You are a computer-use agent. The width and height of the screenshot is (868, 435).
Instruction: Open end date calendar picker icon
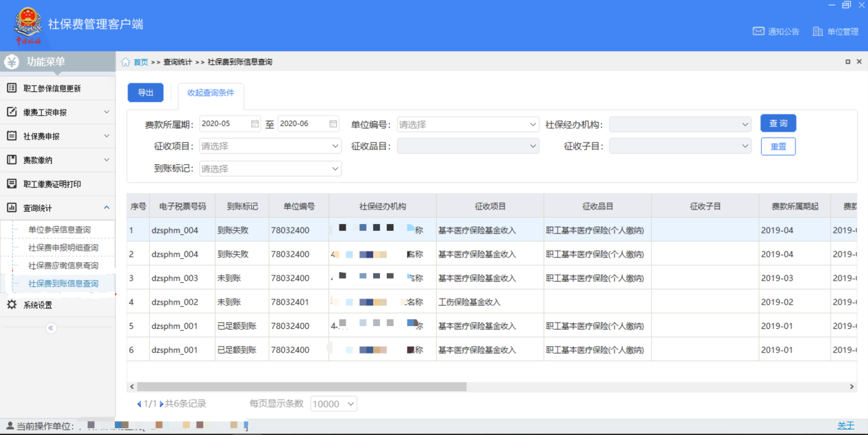pyautogui.click(x=333, y=124)
